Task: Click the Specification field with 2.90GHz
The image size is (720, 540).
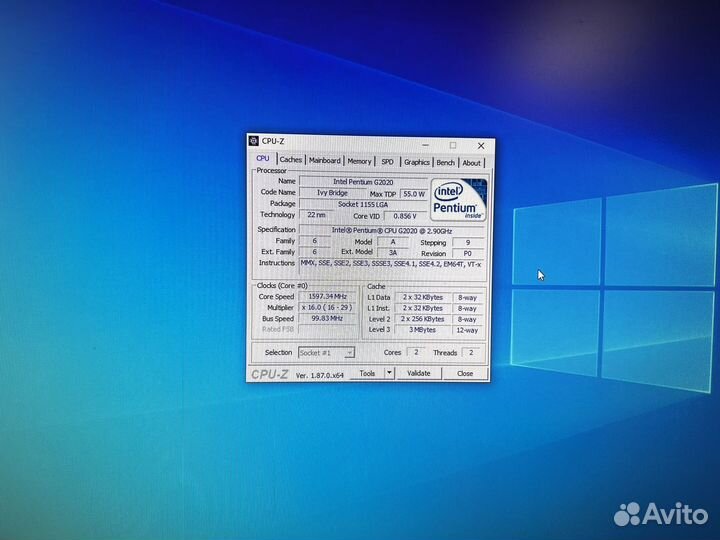Action: [x=392, y=231]
